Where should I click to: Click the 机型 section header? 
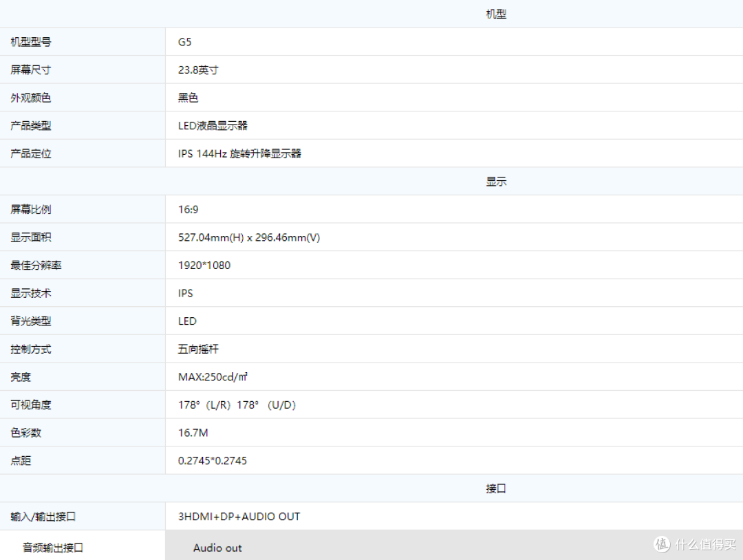495,14
